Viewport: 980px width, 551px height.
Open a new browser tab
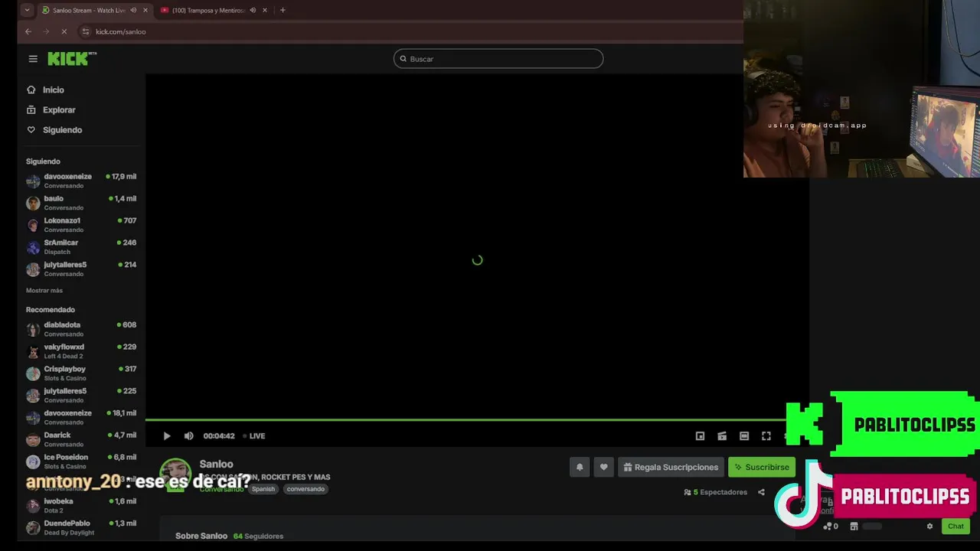(x=283, y=11)
